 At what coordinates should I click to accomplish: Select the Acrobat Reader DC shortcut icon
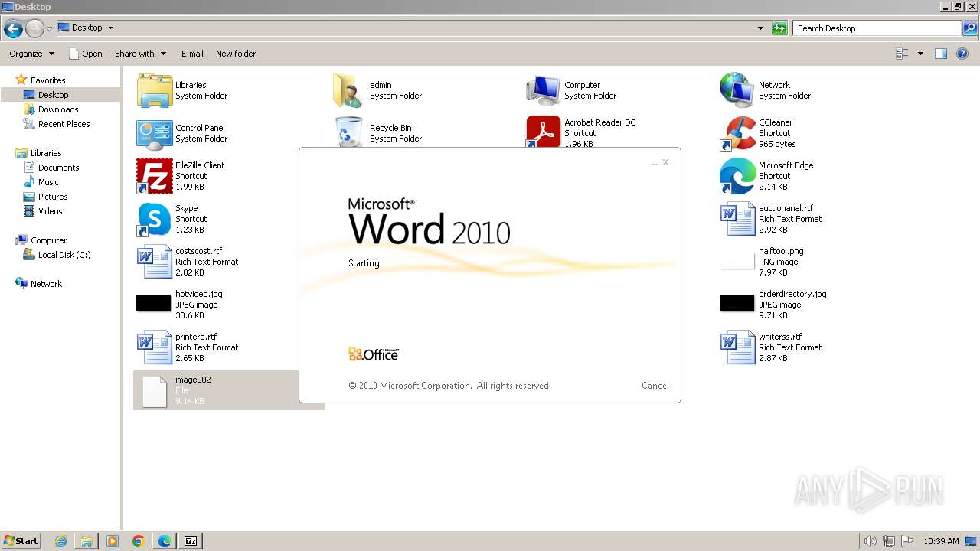tap(544, 132)
